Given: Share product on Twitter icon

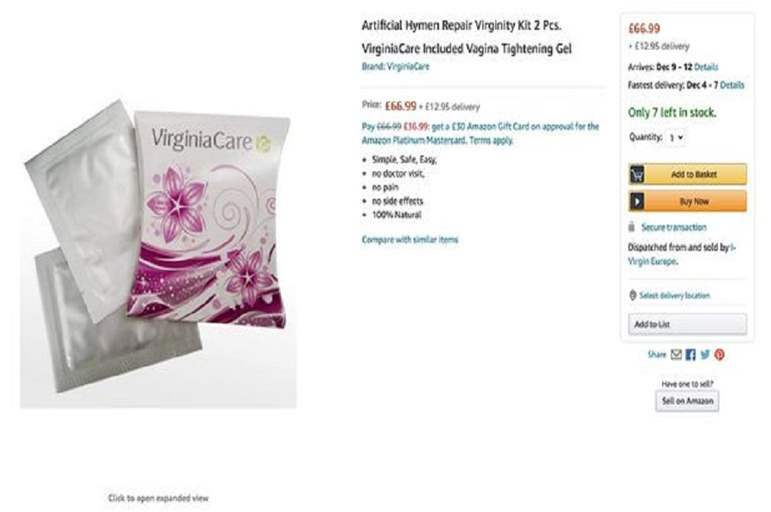Looking at the screenshot, I should (705, 355).
